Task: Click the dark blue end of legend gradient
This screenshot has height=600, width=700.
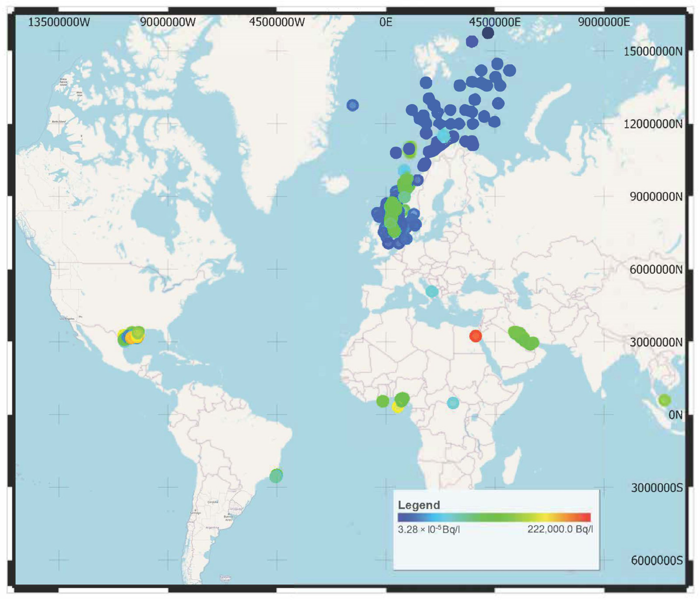Action: pyautogui.click(x=402, y=517)
